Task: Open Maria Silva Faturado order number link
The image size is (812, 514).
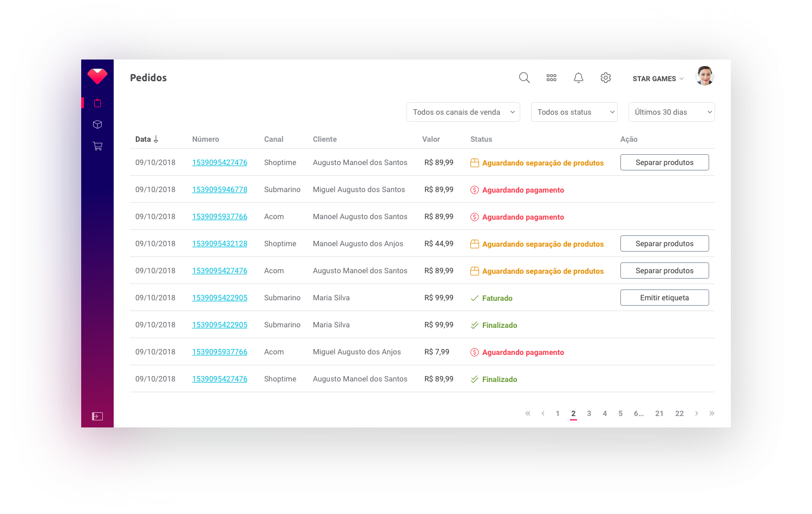Action: click(x=220, y=298)
